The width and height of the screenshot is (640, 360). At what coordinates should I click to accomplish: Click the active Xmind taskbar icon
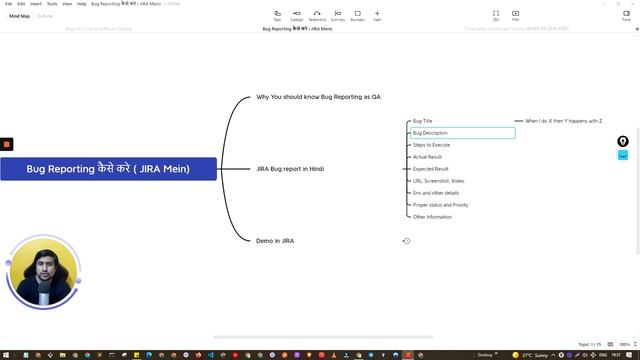408,355
